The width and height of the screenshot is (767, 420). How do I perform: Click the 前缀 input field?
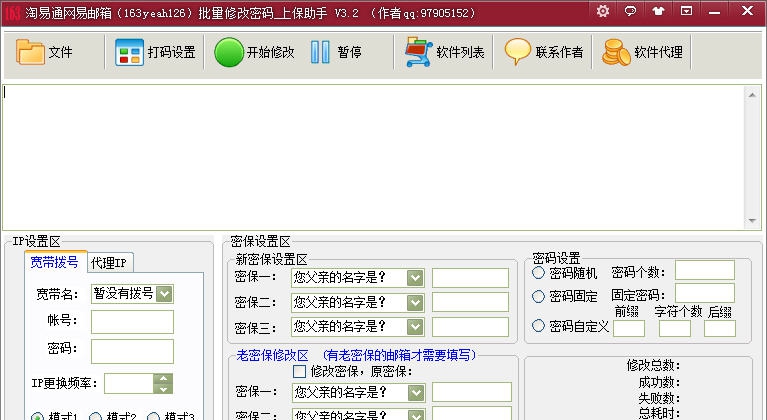click(629, 329)
